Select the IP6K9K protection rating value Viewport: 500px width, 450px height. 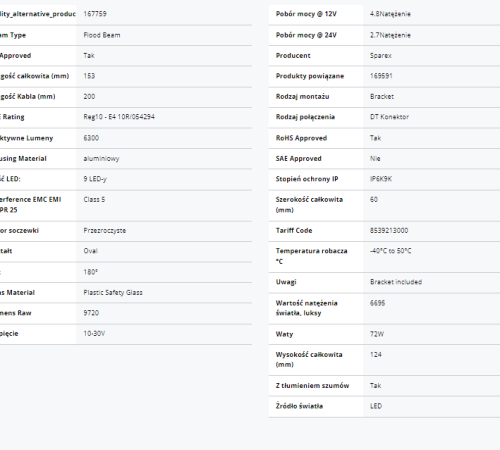(x=381, y=179)
